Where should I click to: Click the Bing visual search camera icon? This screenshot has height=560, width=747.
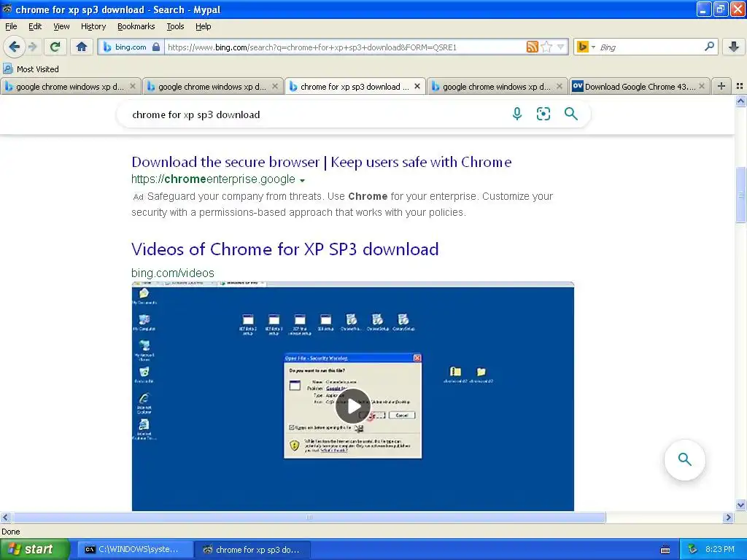point(543,114)
